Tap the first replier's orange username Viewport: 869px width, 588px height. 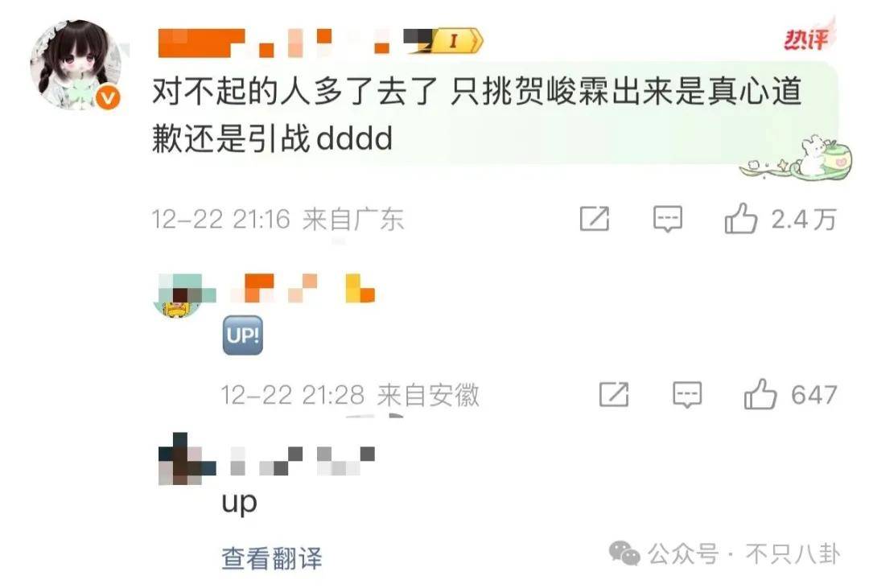coord(303,288)
